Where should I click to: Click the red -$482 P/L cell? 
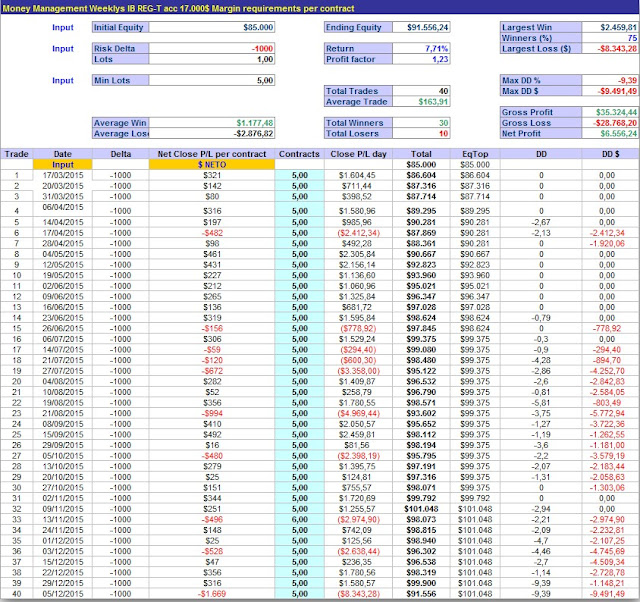coord(212,233)
